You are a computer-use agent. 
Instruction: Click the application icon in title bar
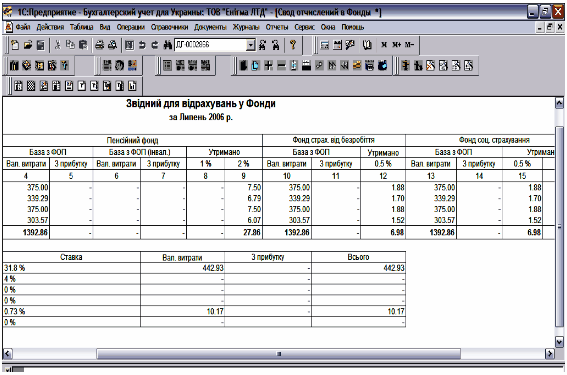coord(8,12)
